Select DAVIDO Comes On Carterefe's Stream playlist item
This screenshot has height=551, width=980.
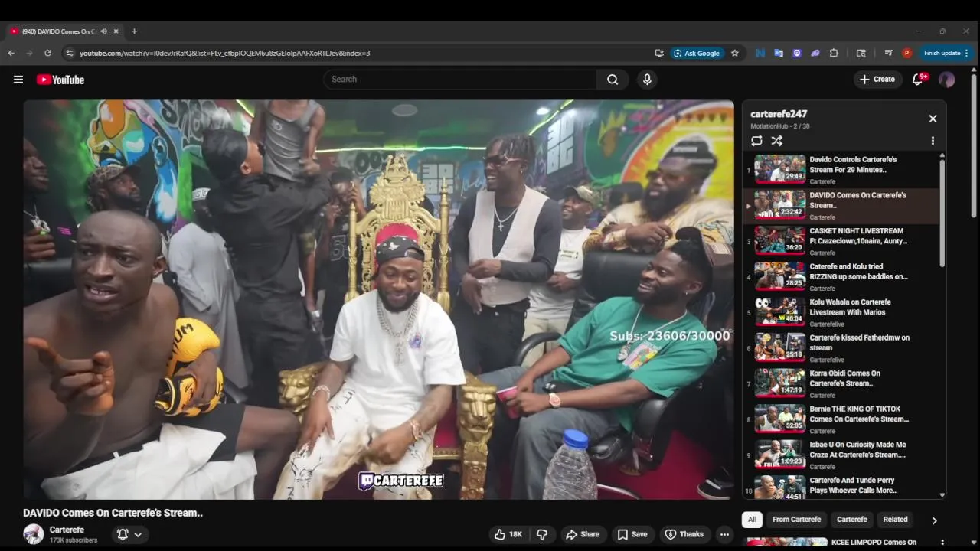tap(841, 206)
